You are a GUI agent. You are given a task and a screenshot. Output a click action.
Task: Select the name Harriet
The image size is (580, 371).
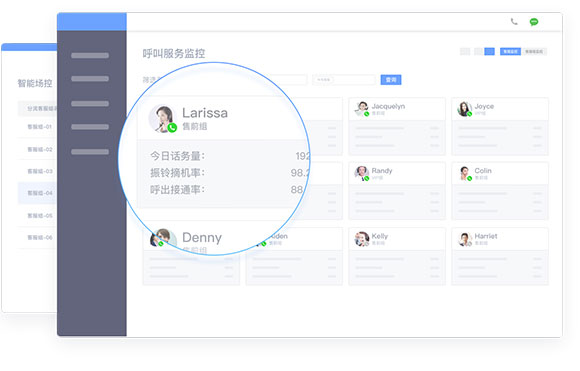486,236
